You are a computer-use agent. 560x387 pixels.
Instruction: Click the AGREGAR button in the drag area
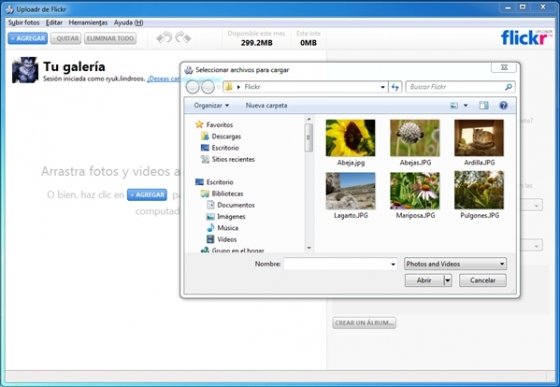(147, 195)
